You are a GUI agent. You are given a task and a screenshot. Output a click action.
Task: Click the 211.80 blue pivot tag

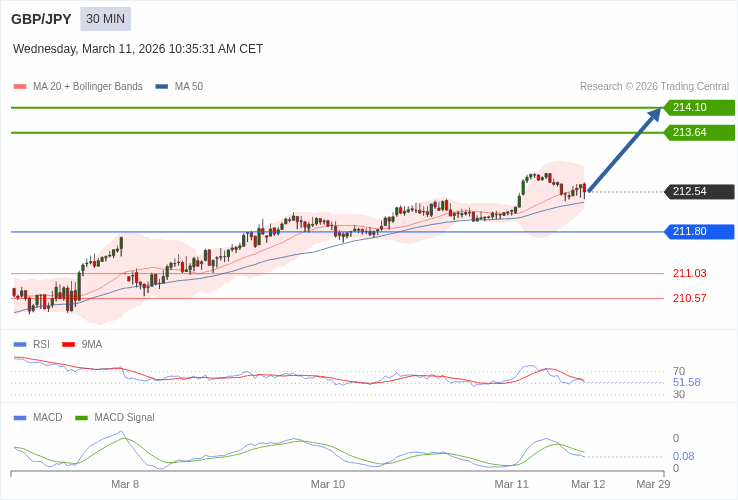pos(699,232)
